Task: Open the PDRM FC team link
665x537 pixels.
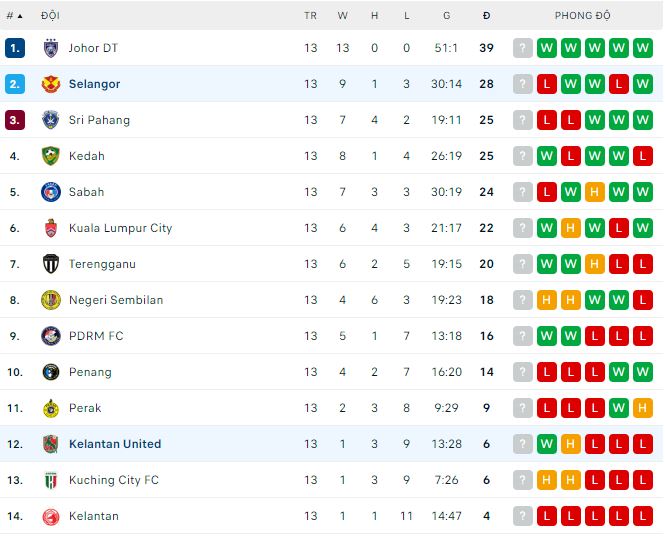Action: point(96,336)
